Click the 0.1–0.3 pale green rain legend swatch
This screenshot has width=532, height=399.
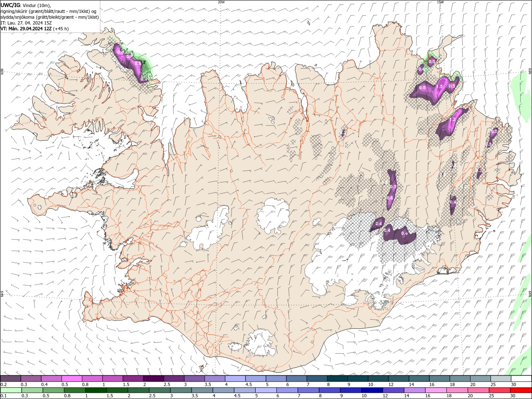[x=11, y=390]
